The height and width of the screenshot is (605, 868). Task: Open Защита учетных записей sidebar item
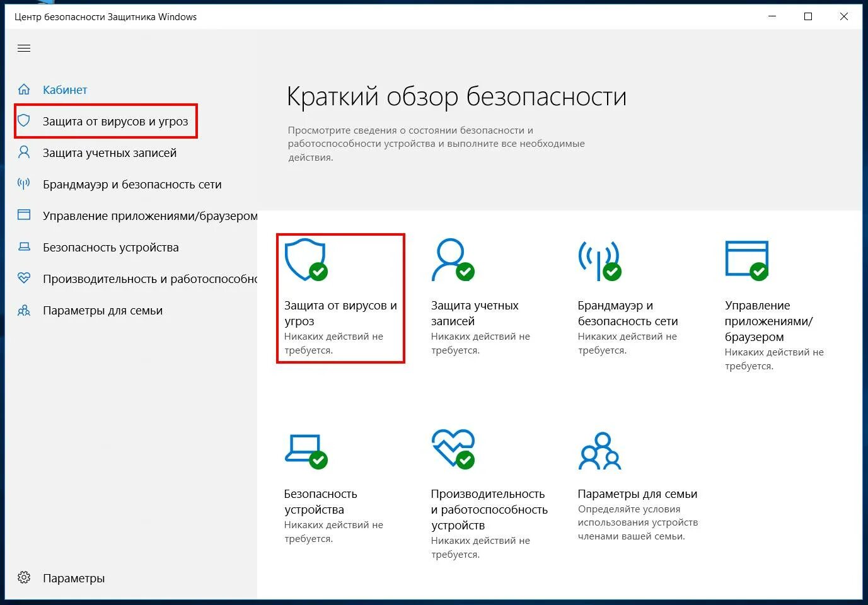[x=110, y=153]
